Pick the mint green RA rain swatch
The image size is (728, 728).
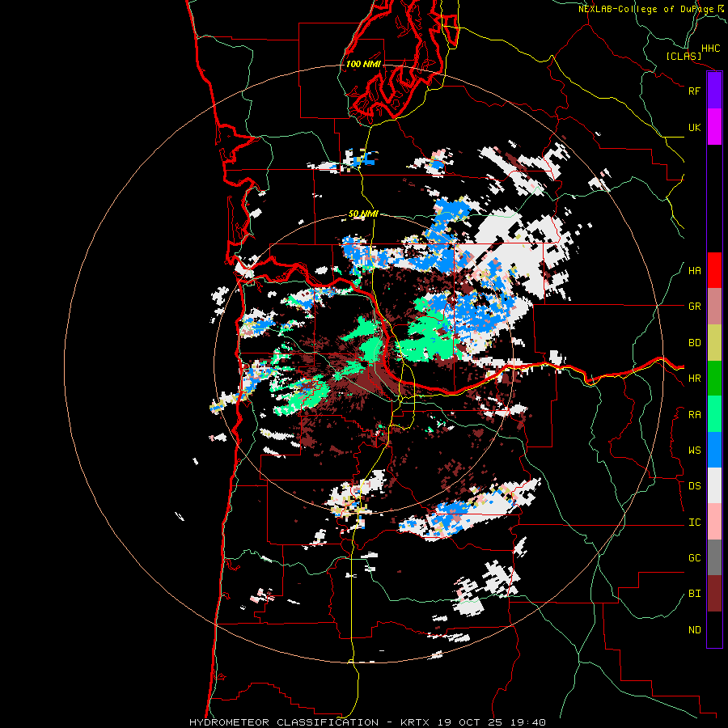pos(714,414)
